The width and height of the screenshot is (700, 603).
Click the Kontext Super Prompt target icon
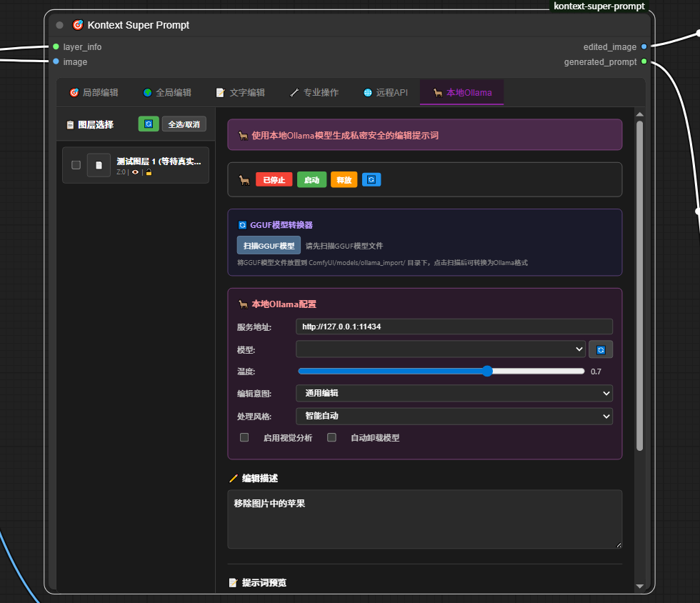pos(78,24)
